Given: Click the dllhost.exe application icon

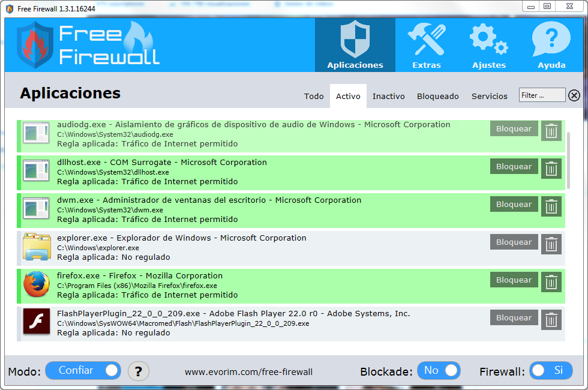Looking at the screenshot, I should [x=36, y=170].
